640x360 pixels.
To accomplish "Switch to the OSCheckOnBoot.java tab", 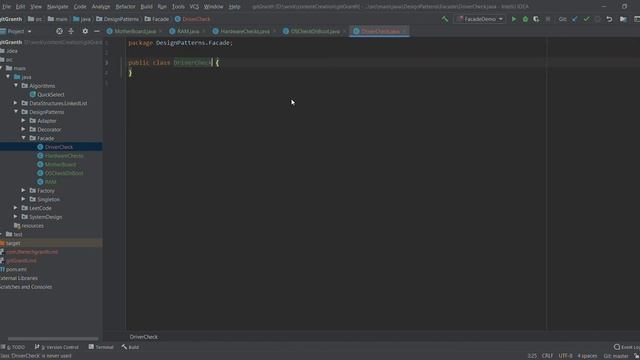I will click(x=314, y=31).
